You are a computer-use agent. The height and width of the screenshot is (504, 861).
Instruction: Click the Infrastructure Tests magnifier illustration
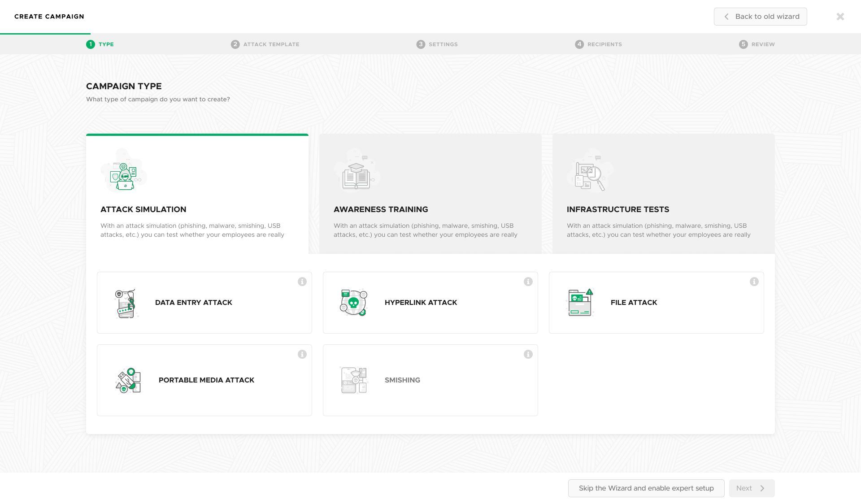coord(590,170)
